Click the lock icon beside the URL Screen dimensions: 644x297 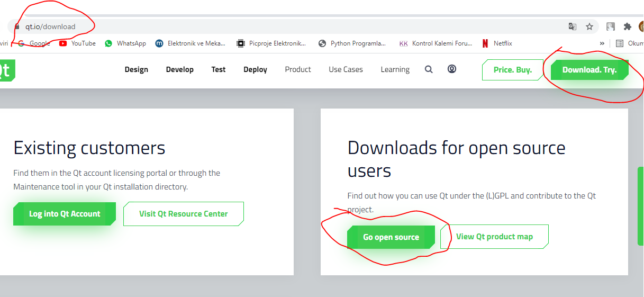tap(17, 26)
